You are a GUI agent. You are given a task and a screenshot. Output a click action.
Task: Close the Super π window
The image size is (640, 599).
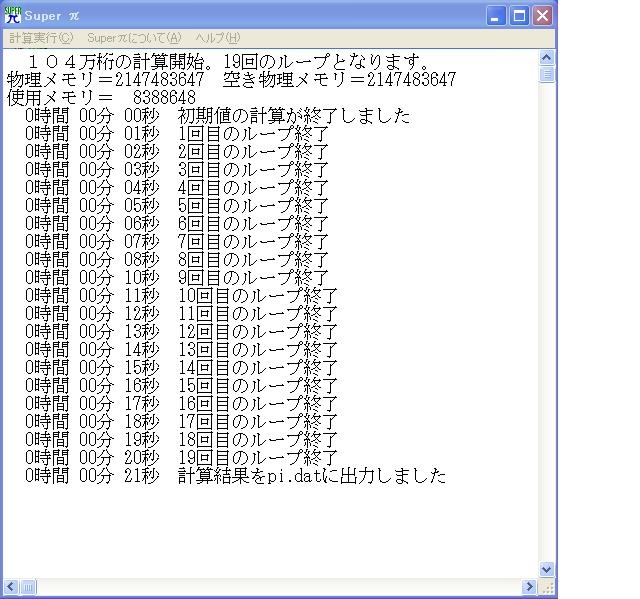[x=542, y=16]
